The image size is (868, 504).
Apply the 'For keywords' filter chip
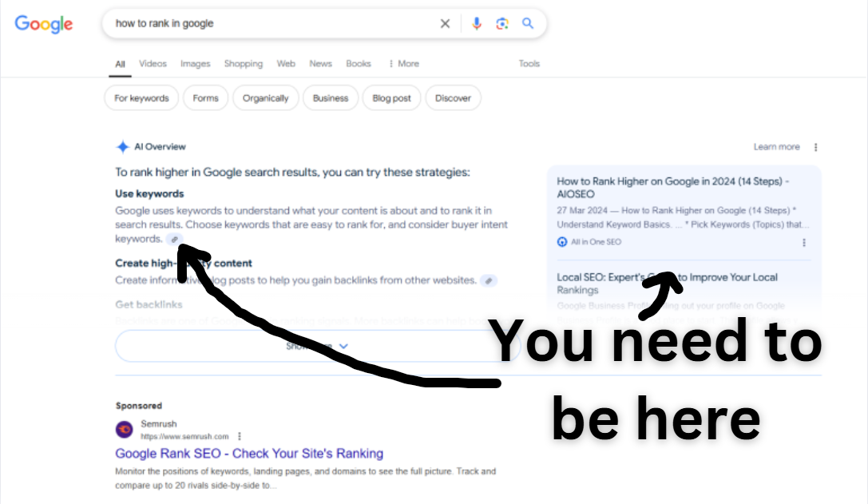point(141,98)
